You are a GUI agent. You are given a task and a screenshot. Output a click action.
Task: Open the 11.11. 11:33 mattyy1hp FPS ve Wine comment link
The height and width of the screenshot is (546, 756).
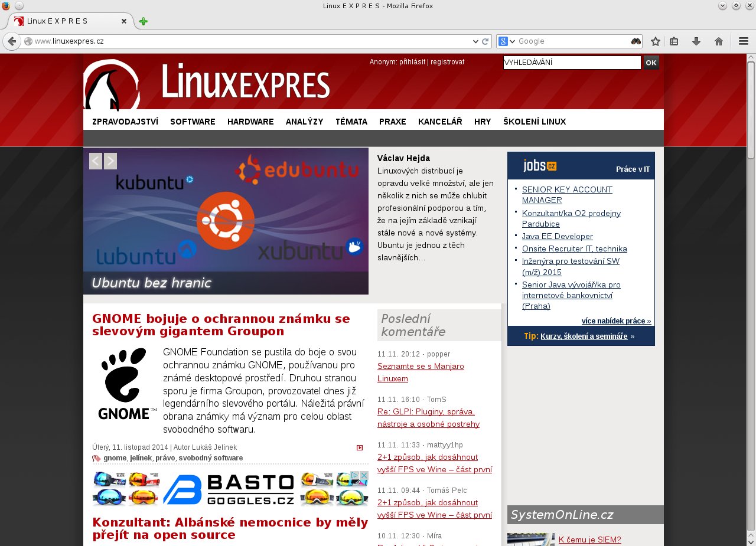435,463
